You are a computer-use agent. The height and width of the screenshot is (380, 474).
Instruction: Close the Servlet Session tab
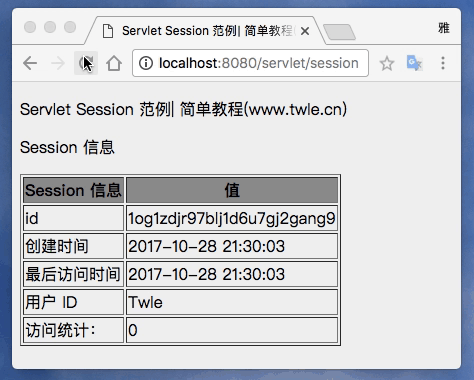point(305,31)
